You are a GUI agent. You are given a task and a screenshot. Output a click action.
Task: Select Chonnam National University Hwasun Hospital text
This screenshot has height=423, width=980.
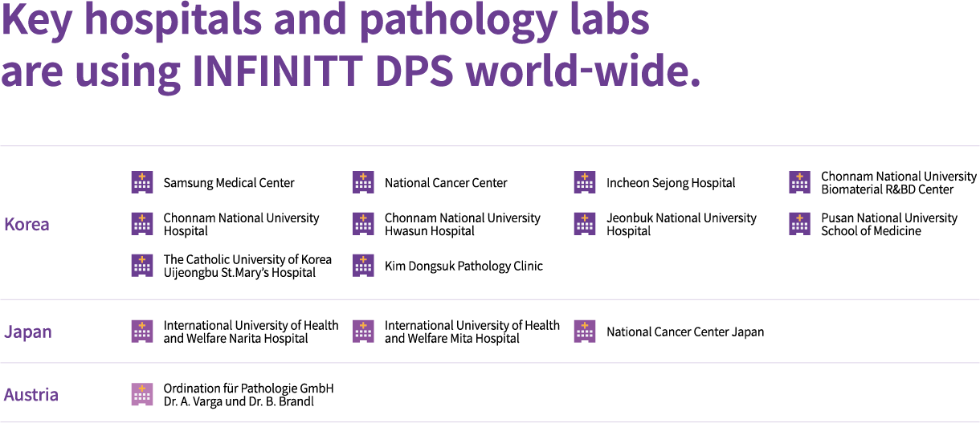(463, 225)
